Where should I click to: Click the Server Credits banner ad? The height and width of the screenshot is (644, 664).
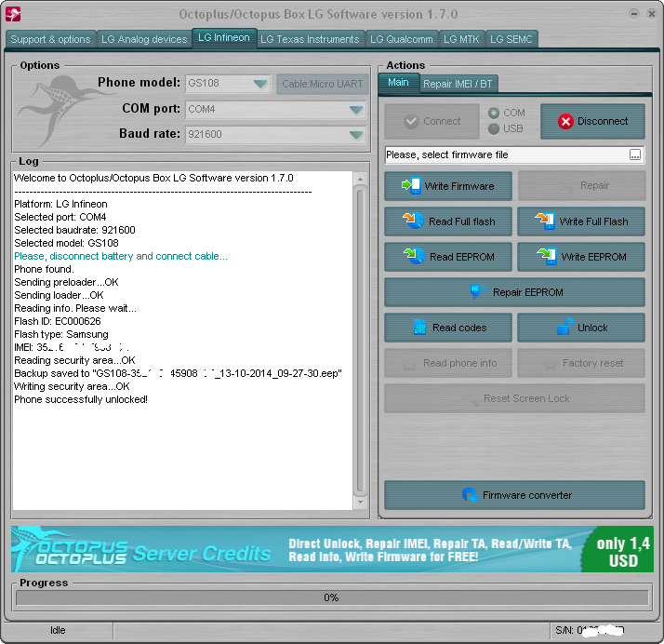click(332, 549)
